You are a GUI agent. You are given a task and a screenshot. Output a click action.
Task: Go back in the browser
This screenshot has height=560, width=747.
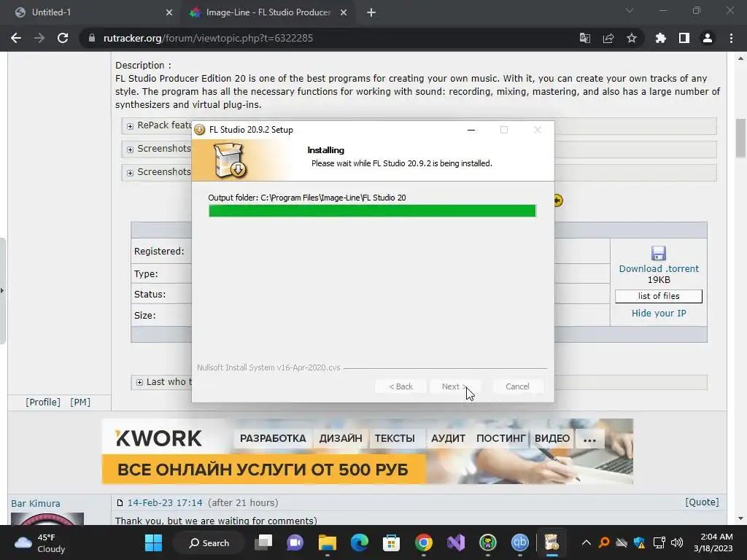coord(16,38)
